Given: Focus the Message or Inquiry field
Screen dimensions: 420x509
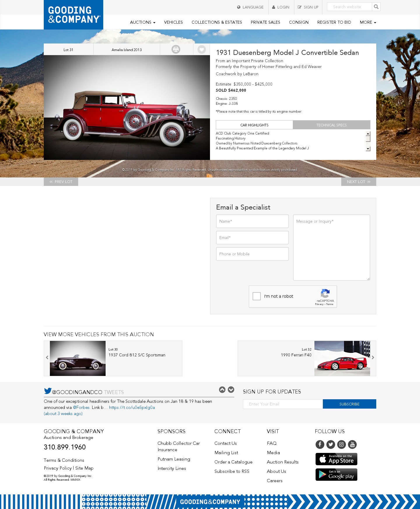Looking at the screenshot, I should [332, 247].
